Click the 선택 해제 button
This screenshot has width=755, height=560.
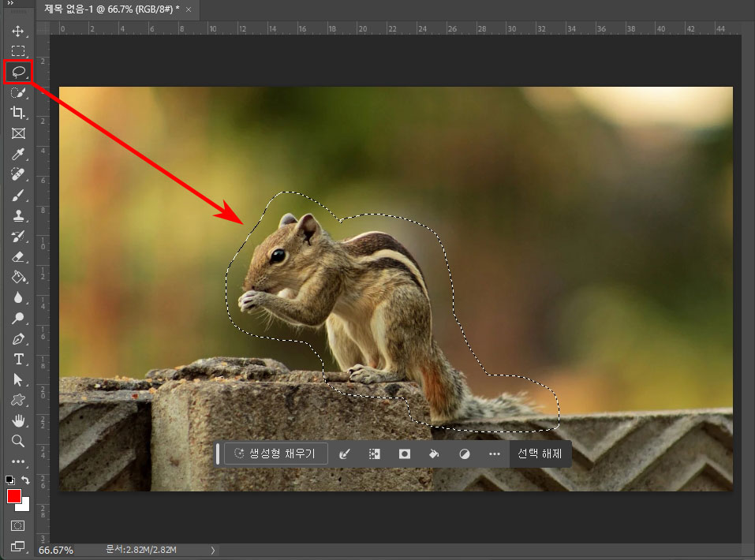tap(540, 454)
